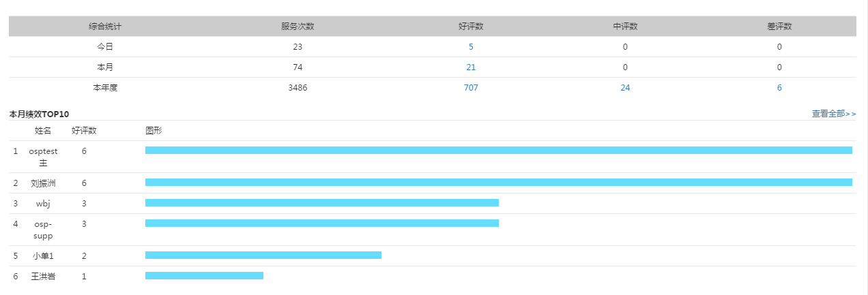Click the 本月绩效TOP10 heading
The height and width of the screenshot is (295, 868).
click(x=39, y=114)
